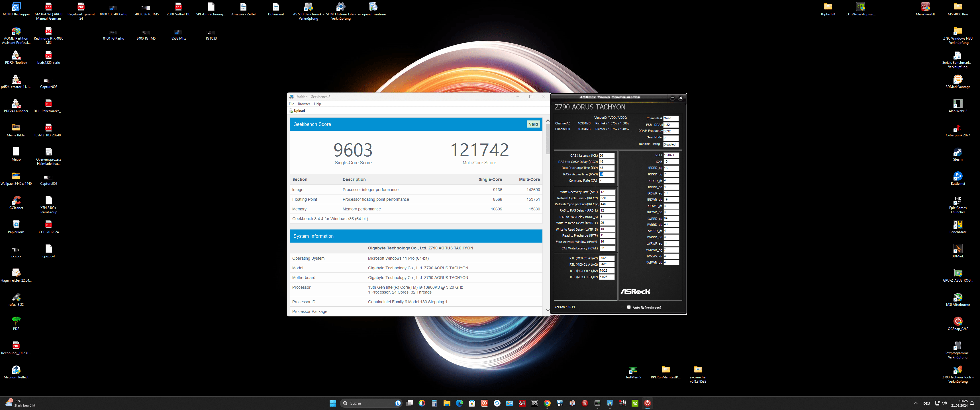The width and height of the screenshot is (980, 410).
Task: Expand hidden system tray icons chevron
Action: point(916,403)
